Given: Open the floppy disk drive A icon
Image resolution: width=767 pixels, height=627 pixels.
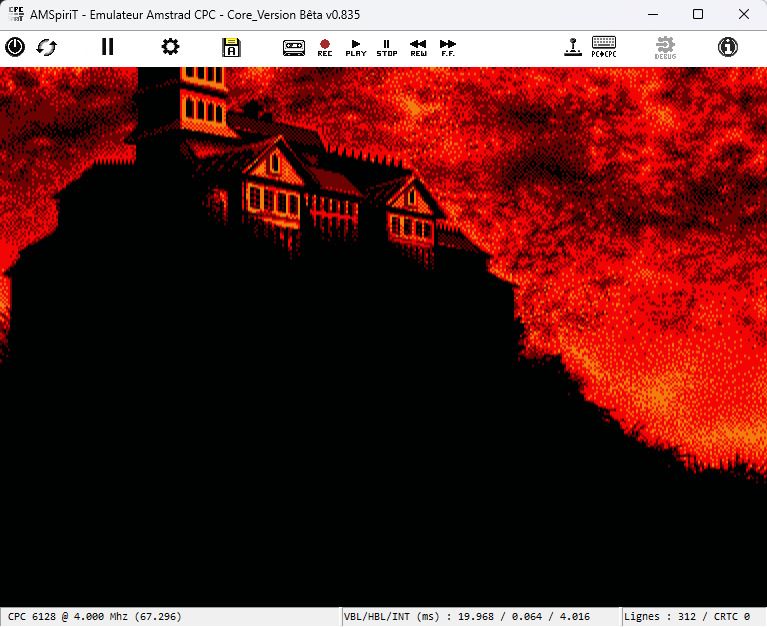Looking at the screenshot, I should tap(231, 47).
